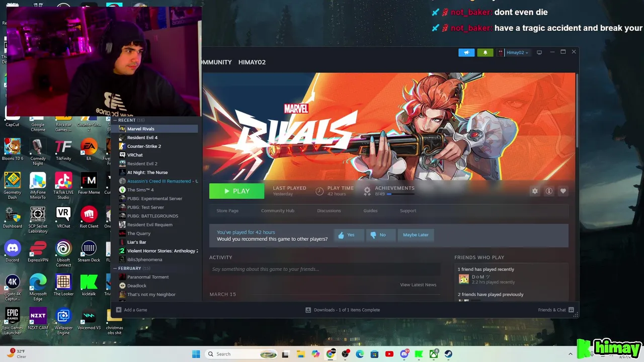
Task: Open TikFinity desktop icon
Action: tap(63, 150)
